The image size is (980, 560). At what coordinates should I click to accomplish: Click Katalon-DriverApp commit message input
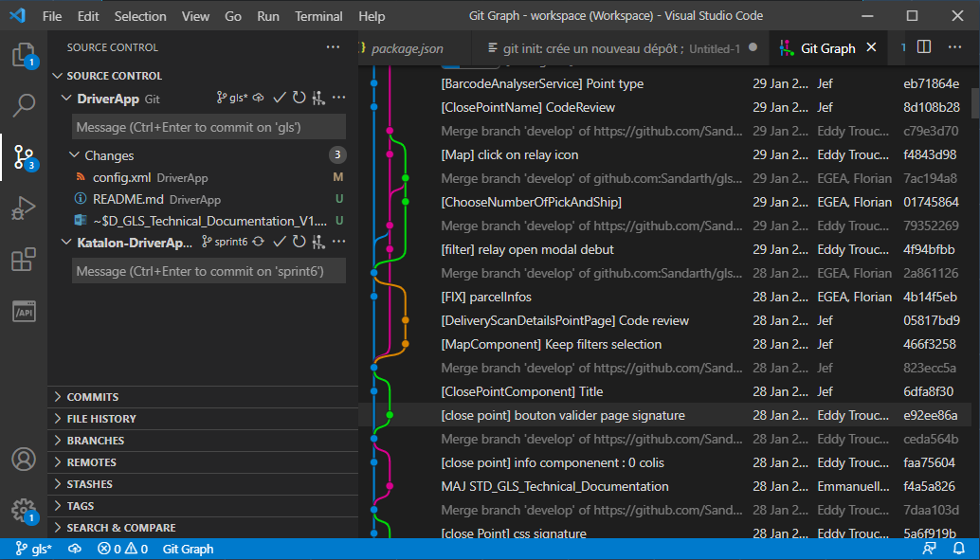coord(209,271)
